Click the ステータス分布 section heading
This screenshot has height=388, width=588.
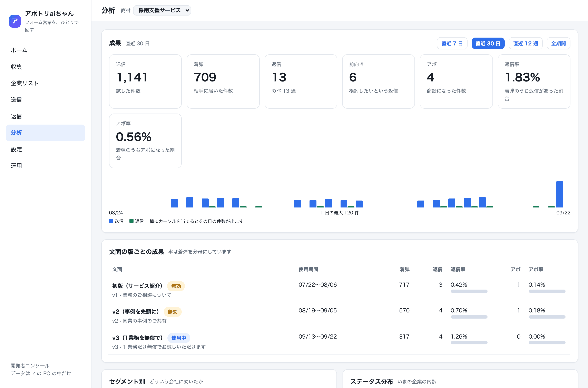pos(372,381)
